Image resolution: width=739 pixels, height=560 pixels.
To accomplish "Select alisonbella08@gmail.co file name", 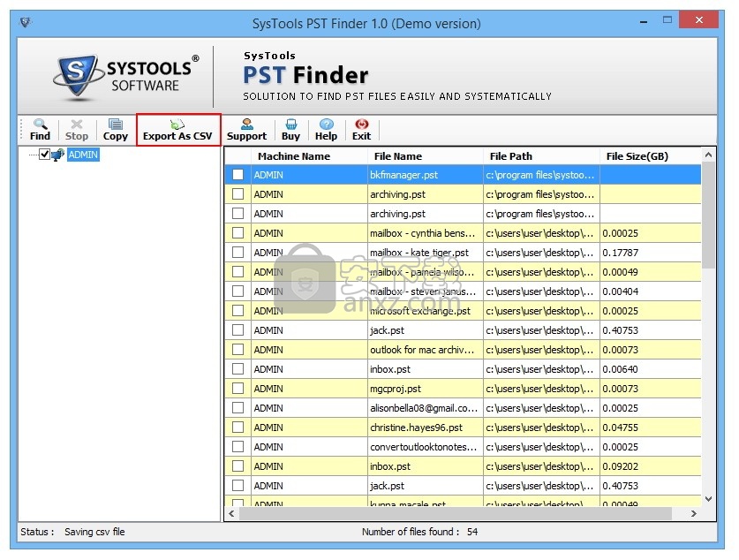I will [x=424, y=408].
